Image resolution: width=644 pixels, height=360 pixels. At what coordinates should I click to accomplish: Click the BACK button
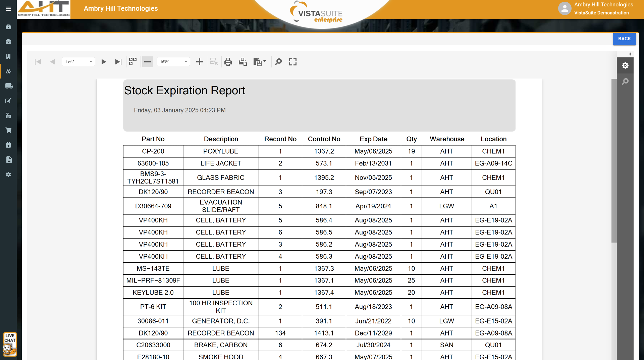[x=624, y=39]
